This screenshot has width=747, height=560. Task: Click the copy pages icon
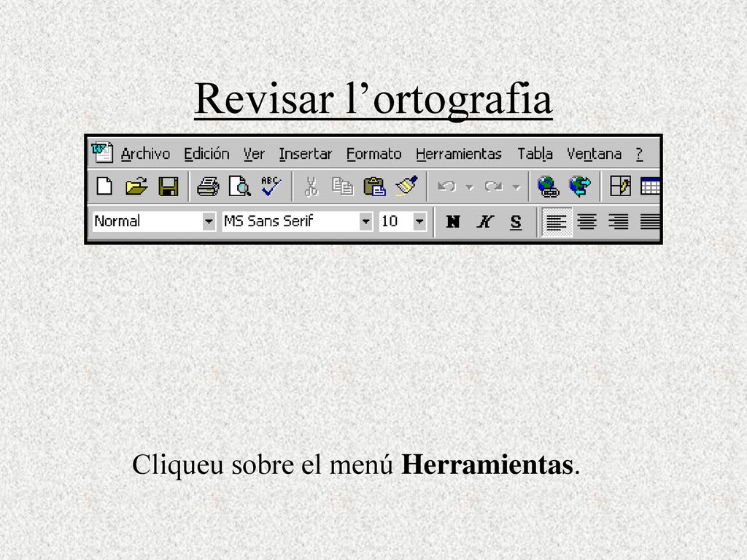(343, 186)
